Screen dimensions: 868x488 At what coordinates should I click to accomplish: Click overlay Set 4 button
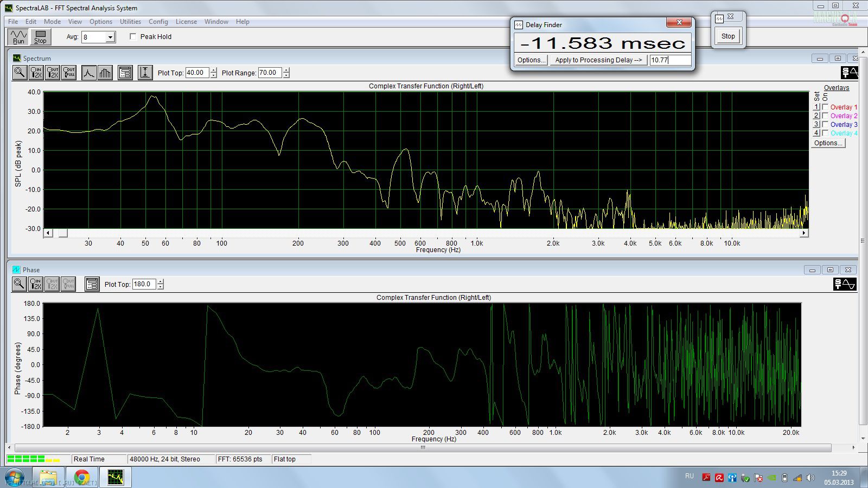(x=816, y=133)
